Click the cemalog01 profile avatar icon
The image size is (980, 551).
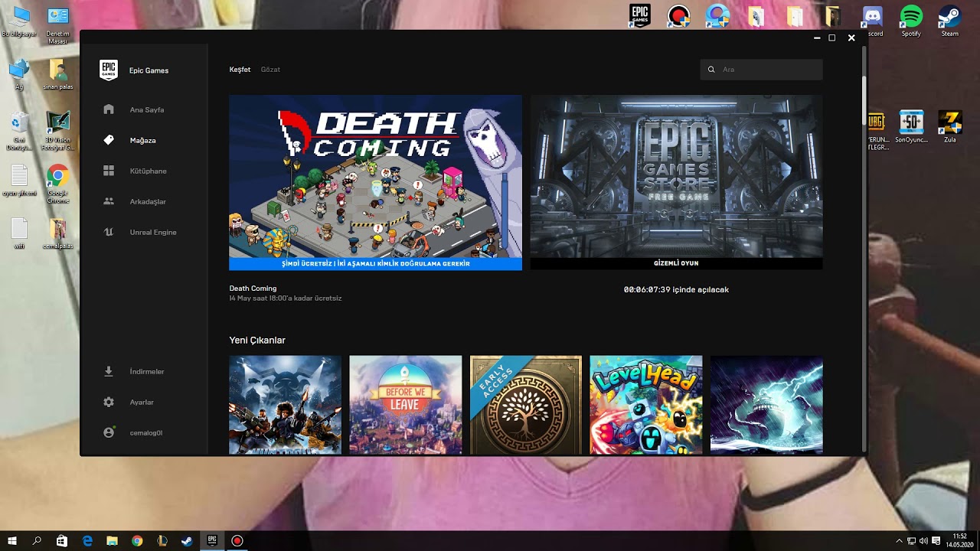click(x=109, y=432)
